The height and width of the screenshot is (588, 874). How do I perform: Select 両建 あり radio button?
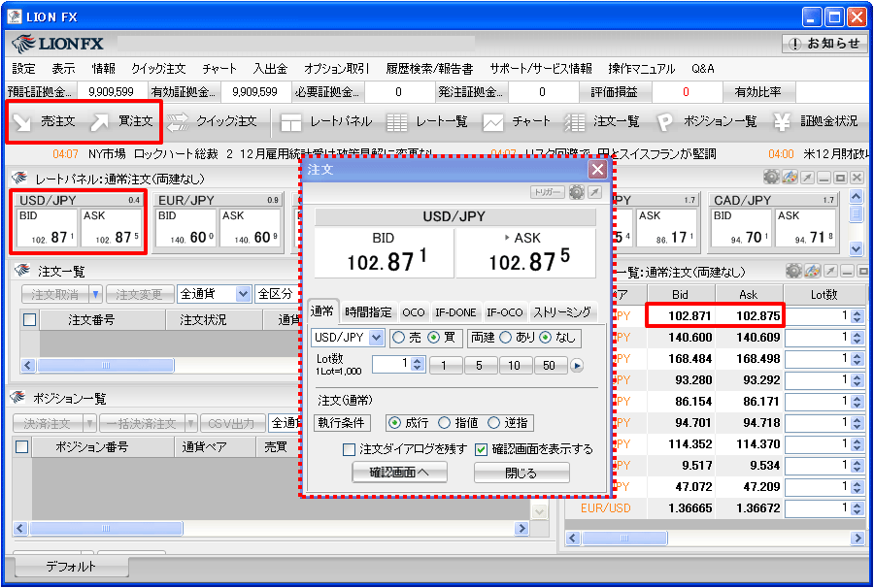(x=506, y=338)
